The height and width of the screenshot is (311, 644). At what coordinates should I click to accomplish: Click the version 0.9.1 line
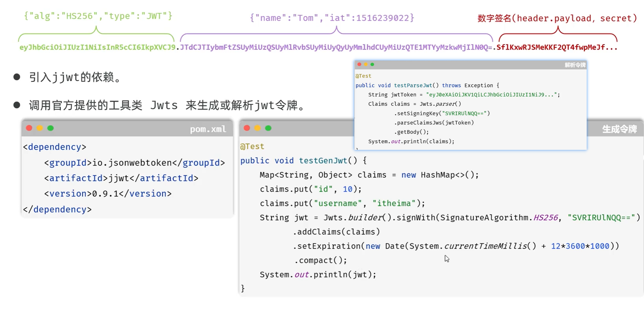(108, 193)
